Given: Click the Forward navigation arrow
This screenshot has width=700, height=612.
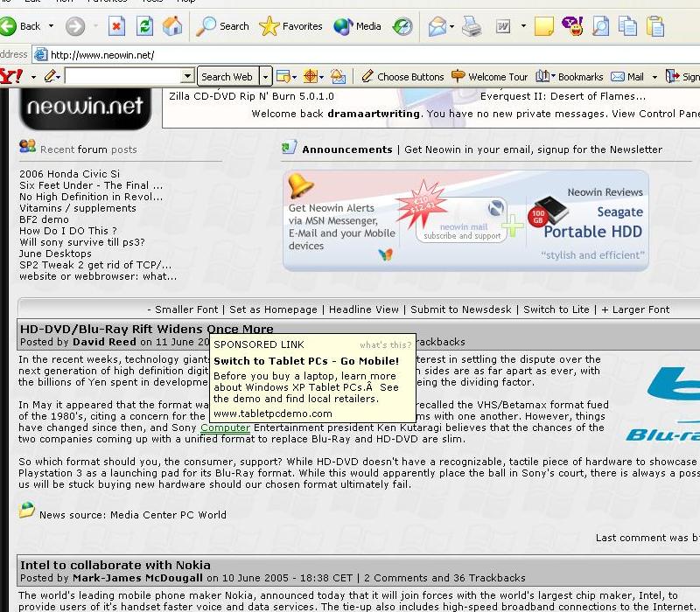Looking at the screenshot, I should click(x=75, y=26).
